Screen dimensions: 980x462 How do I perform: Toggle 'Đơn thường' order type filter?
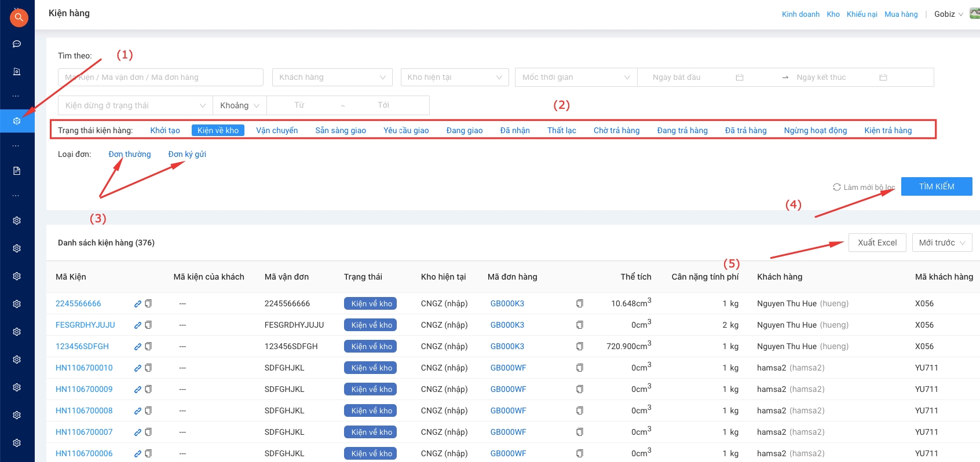click(130, 154)
